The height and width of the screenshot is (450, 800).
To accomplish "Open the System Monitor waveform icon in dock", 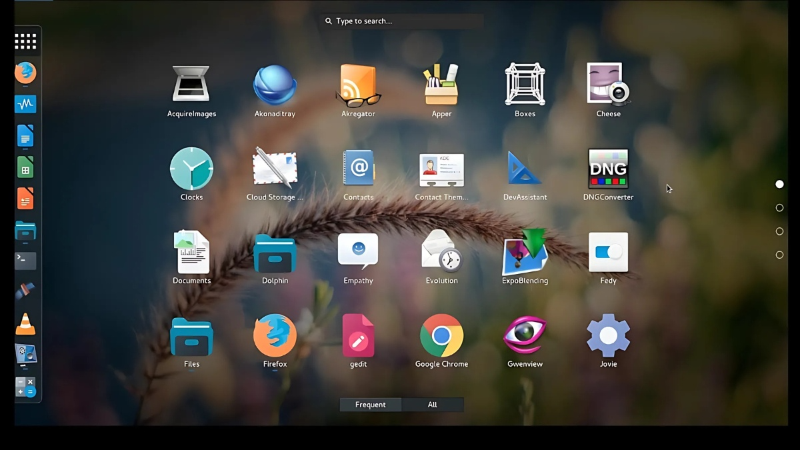I will coord(25,104).
